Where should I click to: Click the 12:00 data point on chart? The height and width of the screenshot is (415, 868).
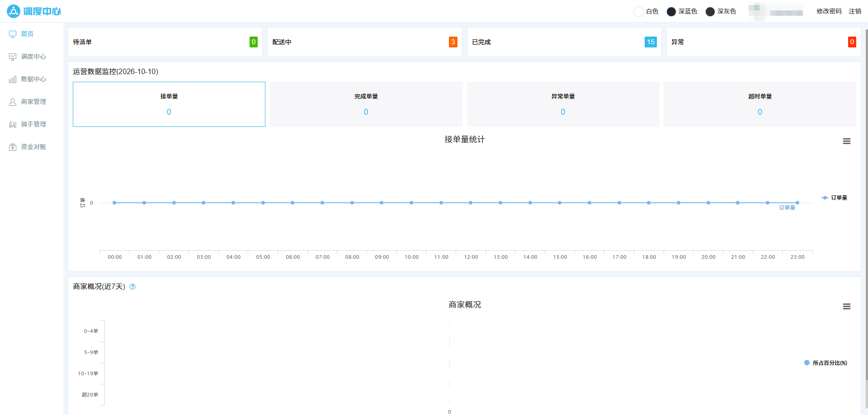[x=471, y=203]
